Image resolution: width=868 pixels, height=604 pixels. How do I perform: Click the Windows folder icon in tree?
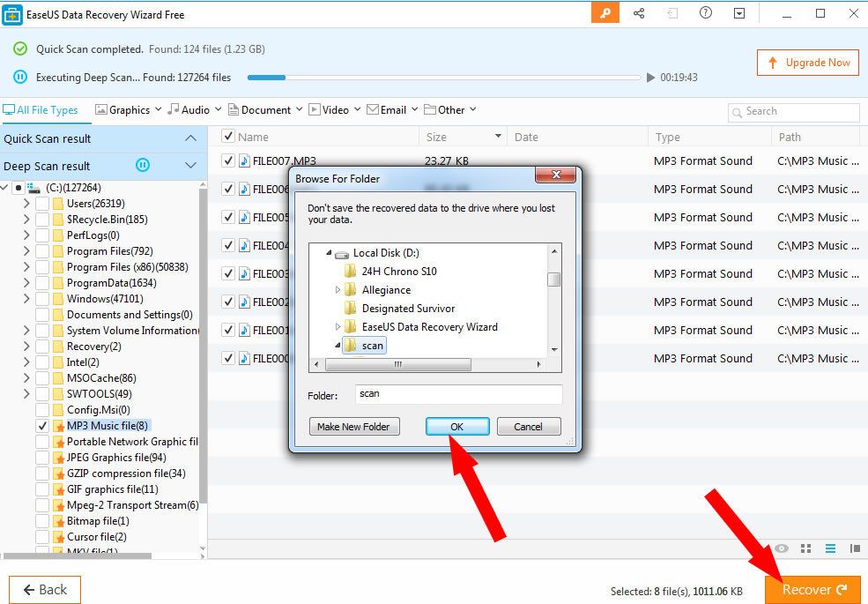(58, 299)
